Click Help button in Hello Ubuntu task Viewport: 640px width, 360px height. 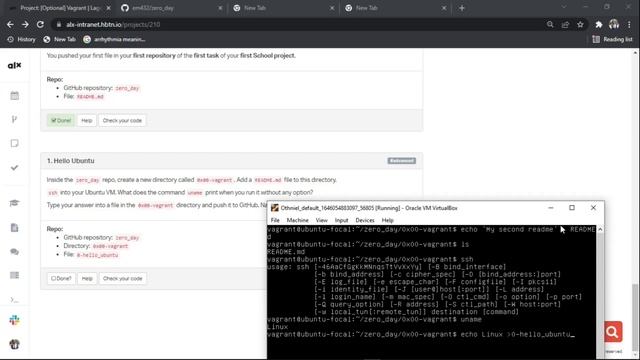(x=87, y=278)
